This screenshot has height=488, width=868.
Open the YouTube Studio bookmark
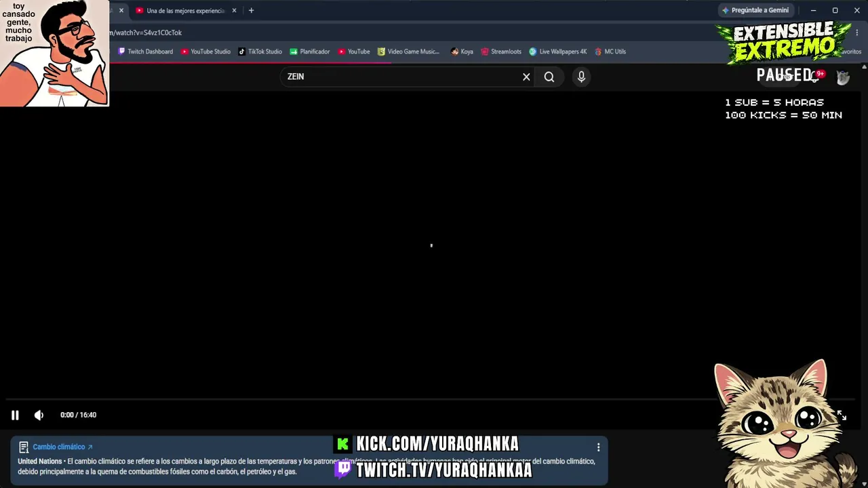(205, 52)
